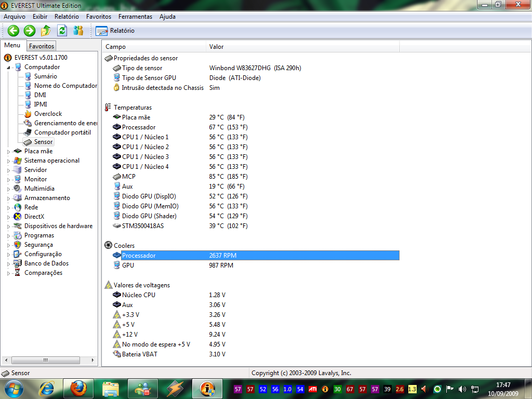The image size is (532, 399).
Task: Click the ATI tray icon
Action: click(x=312, y=389)
